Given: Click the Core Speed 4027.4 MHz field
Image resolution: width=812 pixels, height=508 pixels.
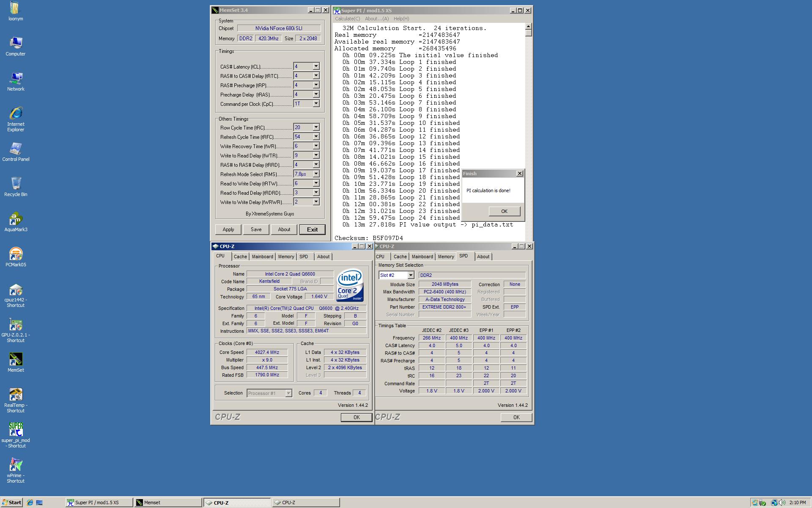Looking at the screenshot, I should 267,352.
